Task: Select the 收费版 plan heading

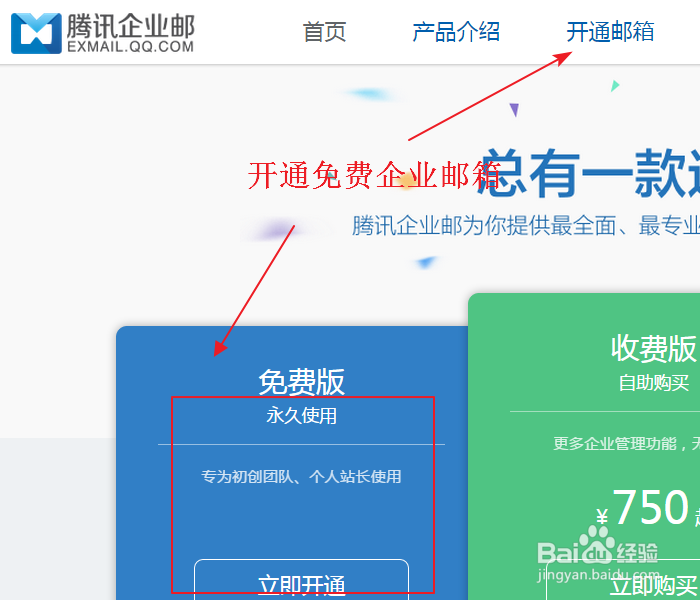Action: pyautogui.click(x=654, y=349)
